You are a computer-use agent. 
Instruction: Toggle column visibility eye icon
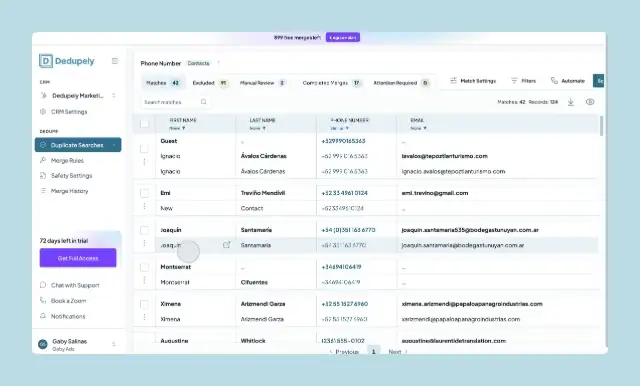click(x=590, y=102)
